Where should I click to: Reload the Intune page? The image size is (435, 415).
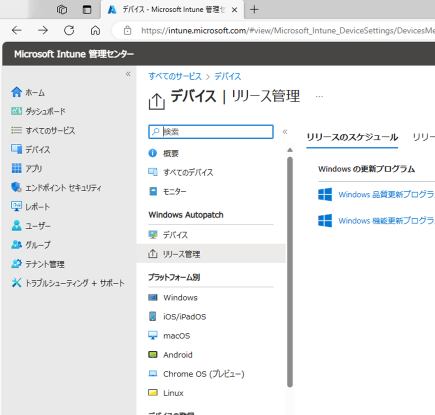tap(69, 30)
